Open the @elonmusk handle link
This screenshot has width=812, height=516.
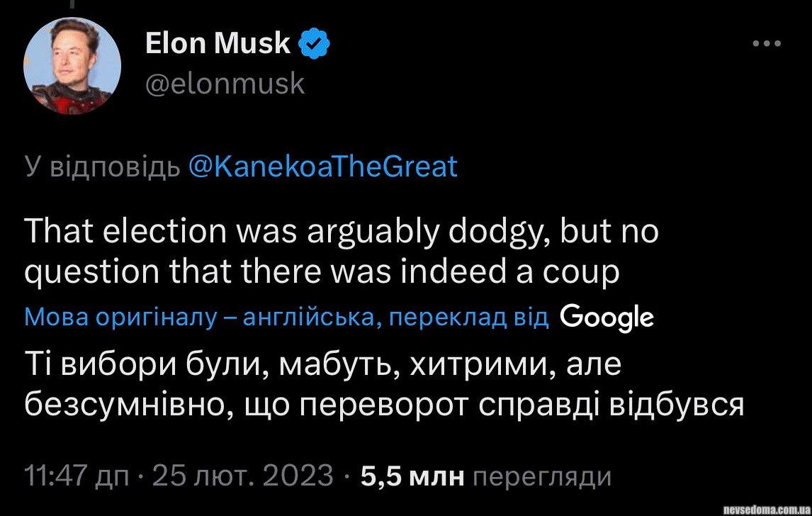(x=225, y=84)
